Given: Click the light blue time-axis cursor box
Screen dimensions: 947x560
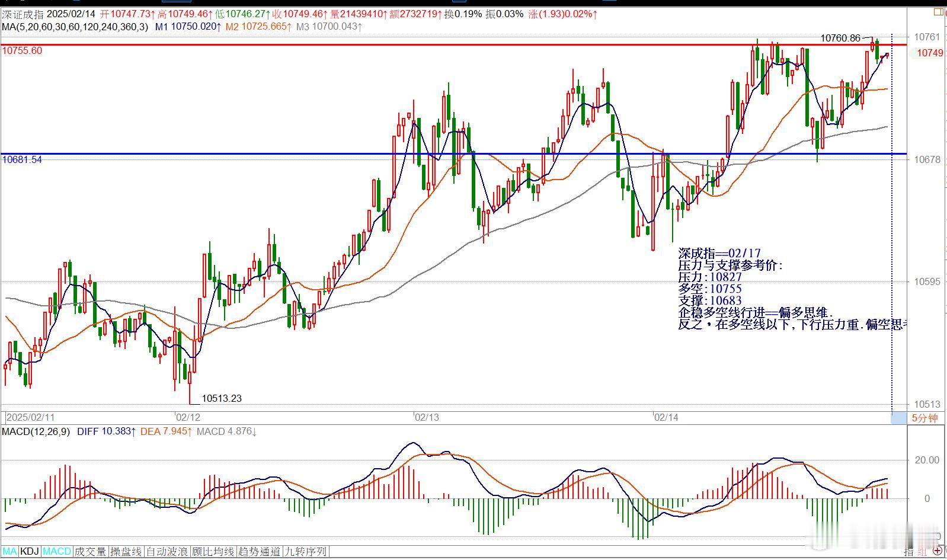Looking at the screenshot, I should [899, 418].
